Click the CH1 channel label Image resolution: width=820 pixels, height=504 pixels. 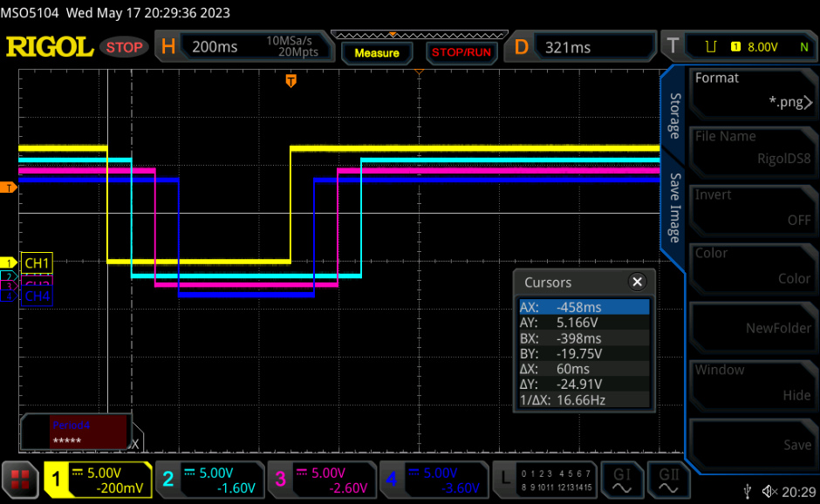(x=37, y=263)
